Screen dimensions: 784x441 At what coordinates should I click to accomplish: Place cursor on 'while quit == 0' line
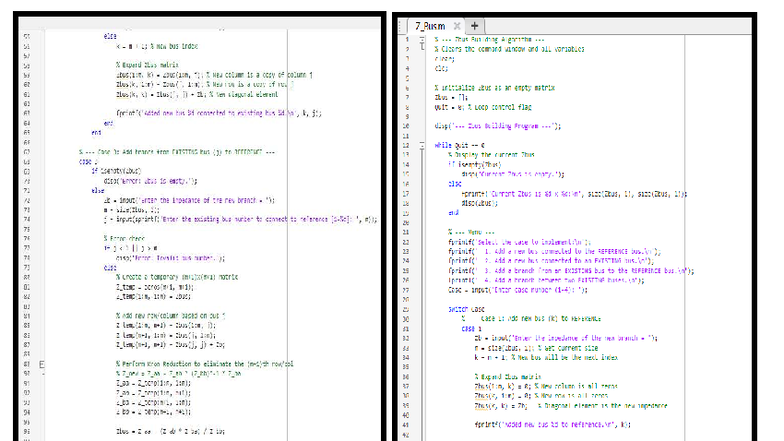pos(459,146)
